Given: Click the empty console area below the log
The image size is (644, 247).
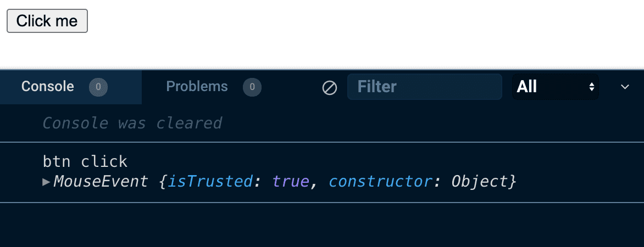Looking at the screenshot, I should point(322,225).
